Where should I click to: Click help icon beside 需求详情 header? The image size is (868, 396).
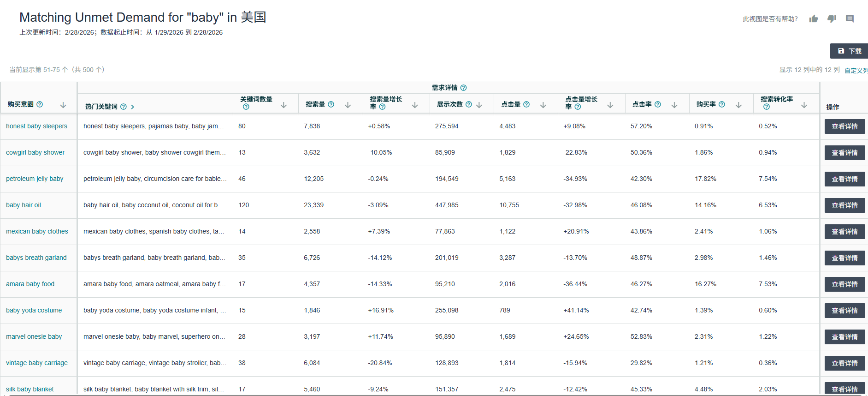(463, 88)
